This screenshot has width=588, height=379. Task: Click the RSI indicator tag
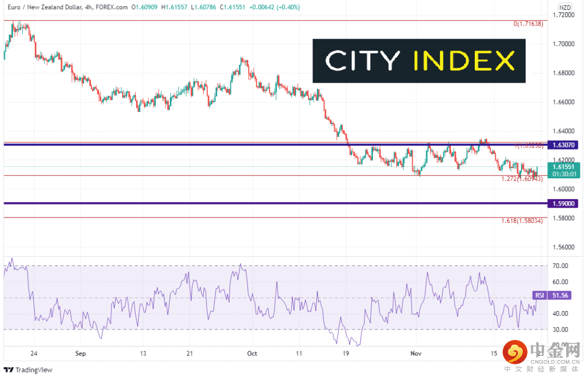[x=540, y=295]
